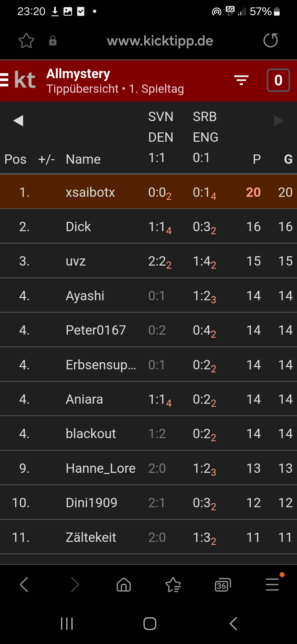Reload the kicktipp page
This screenshot has width=297, height=644.
coord(271,40)
